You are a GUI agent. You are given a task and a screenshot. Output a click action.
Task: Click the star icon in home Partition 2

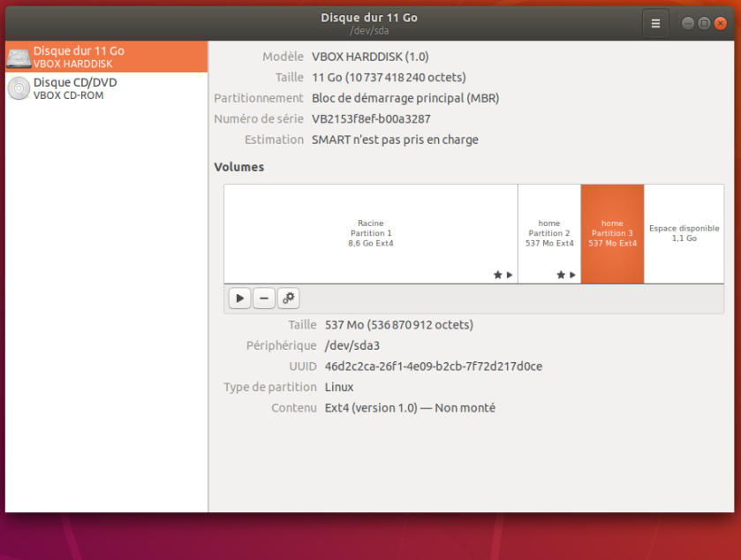561,275
